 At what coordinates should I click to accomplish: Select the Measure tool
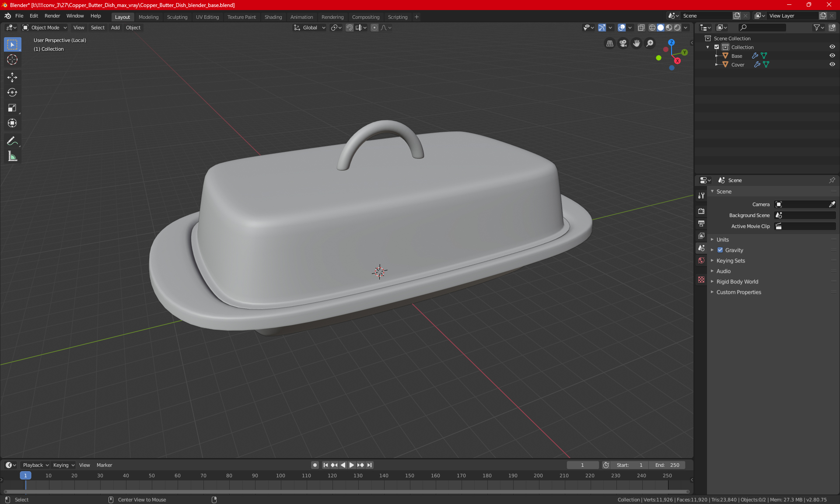[x=12, y=156]
